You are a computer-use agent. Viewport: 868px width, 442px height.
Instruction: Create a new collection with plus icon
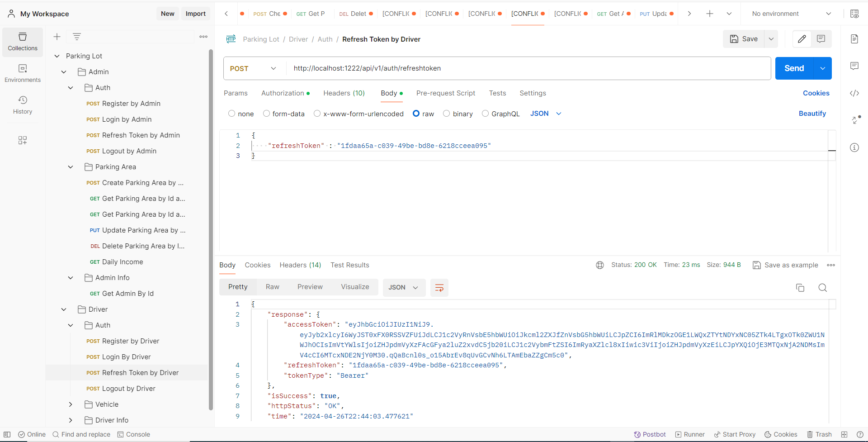click(x=57, y=37)
